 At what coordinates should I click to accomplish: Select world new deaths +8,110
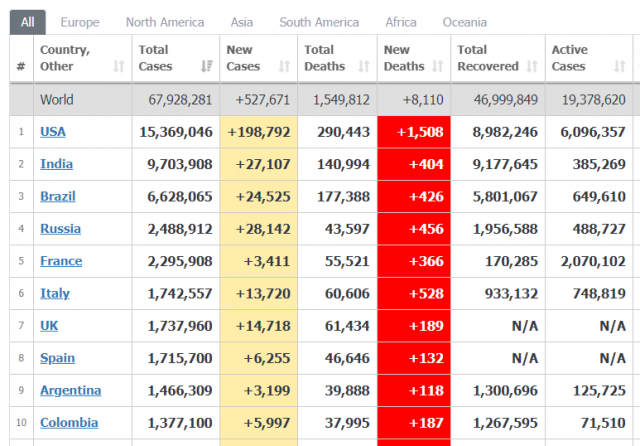click(423, 100)
